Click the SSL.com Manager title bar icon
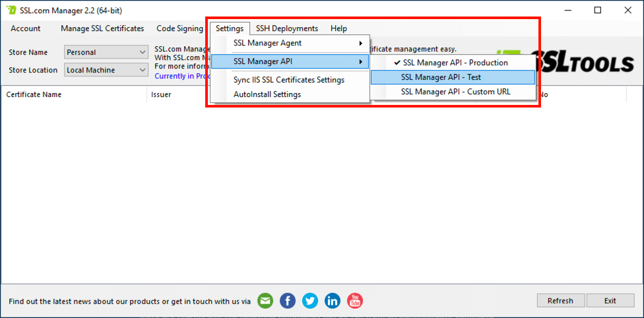This screenshot has height=318, width=644. [x=11, y=11]
